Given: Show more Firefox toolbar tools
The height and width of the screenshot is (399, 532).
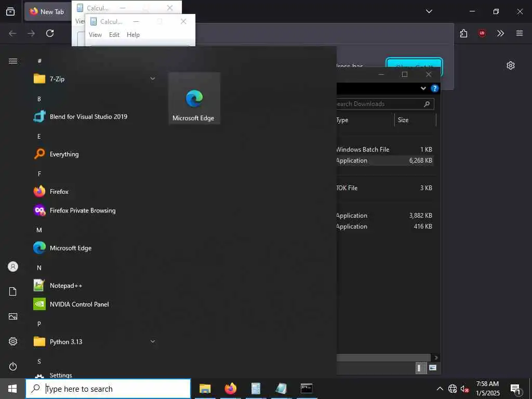Looking at the screenshot, I should [500, 33].
